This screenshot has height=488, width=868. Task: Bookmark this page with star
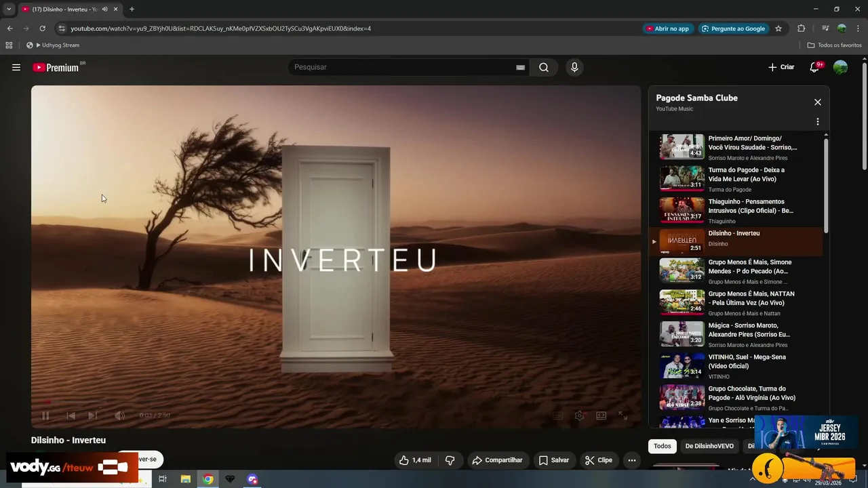point(778,28)
